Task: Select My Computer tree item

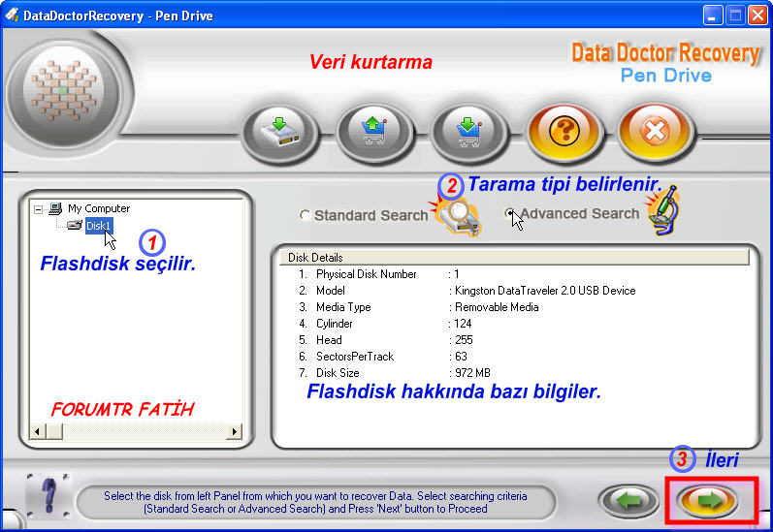Action: (x=99, y=208)
